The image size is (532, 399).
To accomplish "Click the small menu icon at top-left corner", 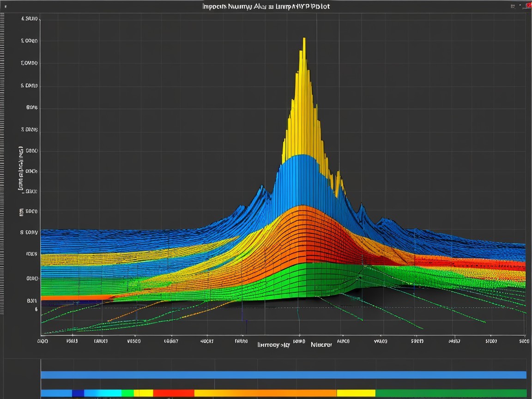I will point(5,7).
